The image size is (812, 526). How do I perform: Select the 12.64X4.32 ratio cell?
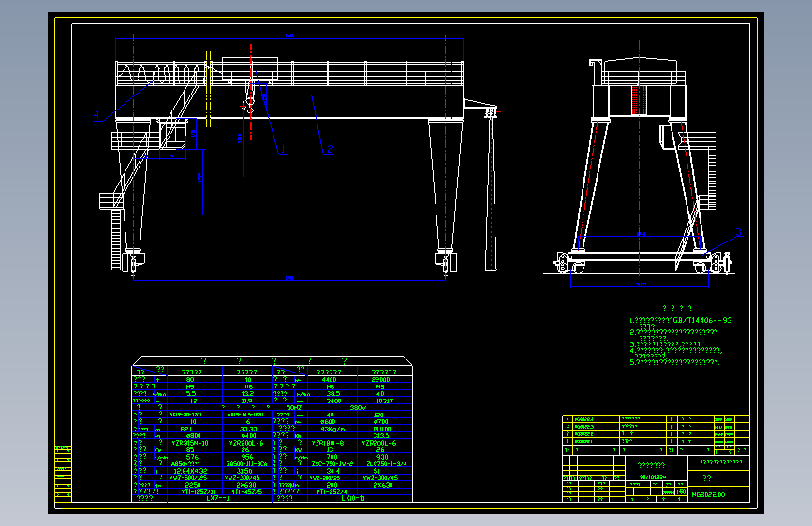190,471
